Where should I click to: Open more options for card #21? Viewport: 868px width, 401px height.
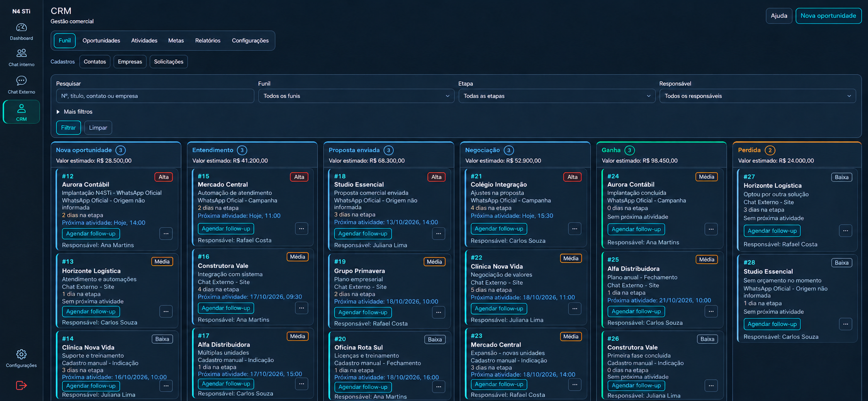(575, 229)
